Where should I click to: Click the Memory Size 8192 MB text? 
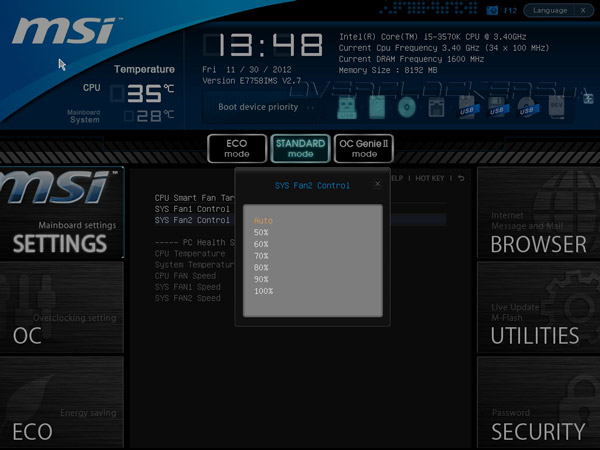(388, 70)
